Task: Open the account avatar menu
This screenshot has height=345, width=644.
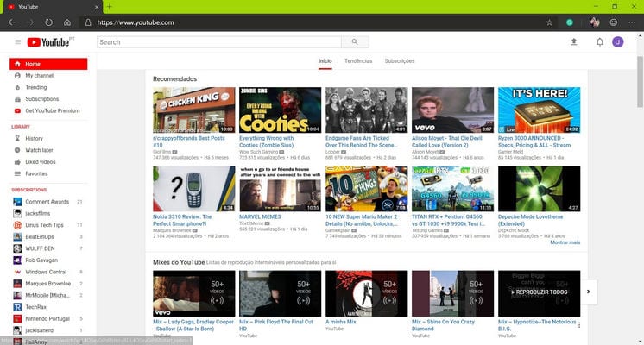Action: click(618, 42)
